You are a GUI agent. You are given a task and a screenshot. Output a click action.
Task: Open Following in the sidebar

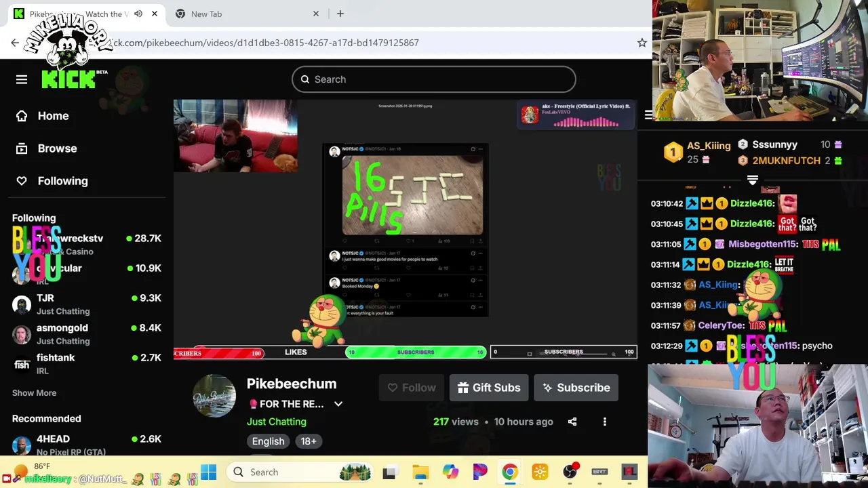coord(62,181)
